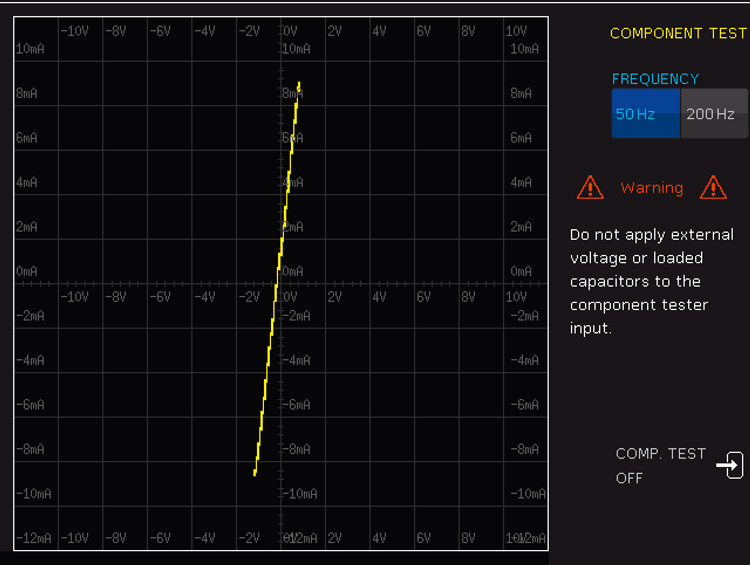Image resolution: width=750 pixels, height=565 pixels.
Task: Click the top -10V axis label
Action: point(75,31)
